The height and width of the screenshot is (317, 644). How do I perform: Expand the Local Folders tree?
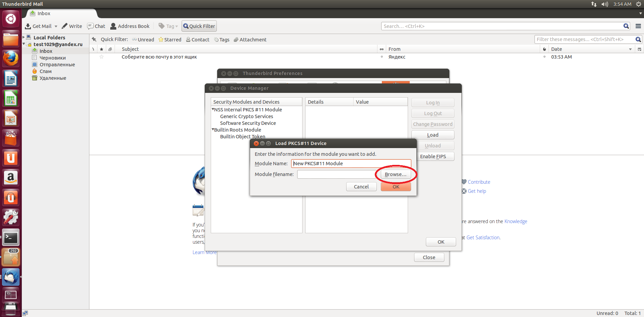pyautogui.click(x=24, y=37)
